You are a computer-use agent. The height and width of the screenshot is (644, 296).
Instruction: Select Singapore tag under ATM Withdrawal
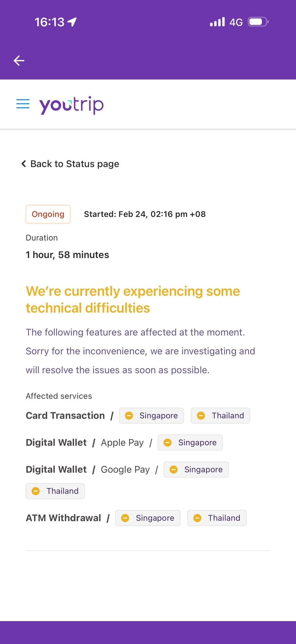[148, 518]
